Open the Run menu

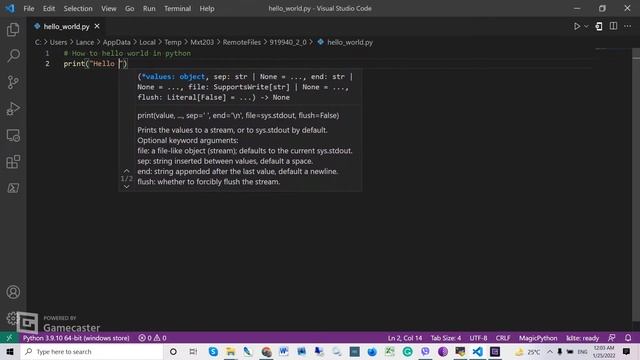(149, 8)
